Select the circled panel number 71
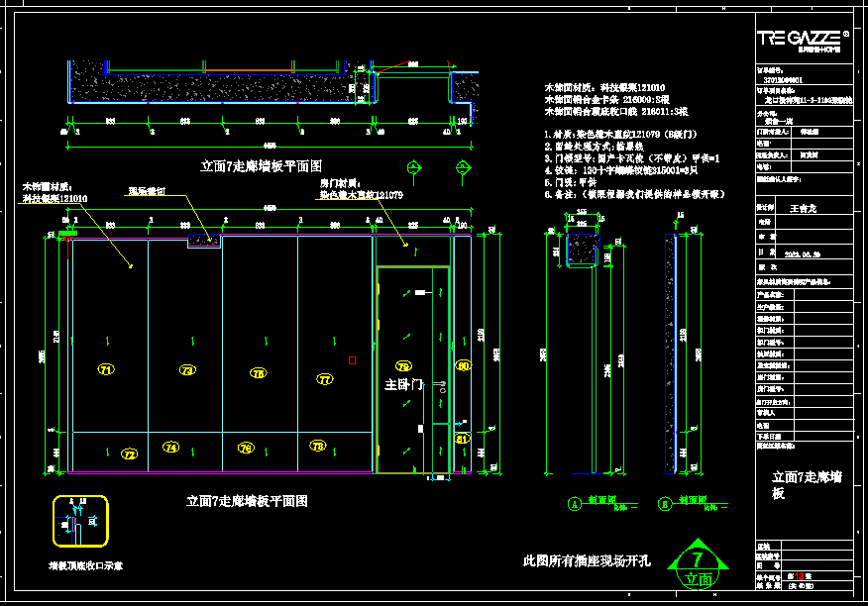This screenshot has width=868, height=606. point(106,369)
